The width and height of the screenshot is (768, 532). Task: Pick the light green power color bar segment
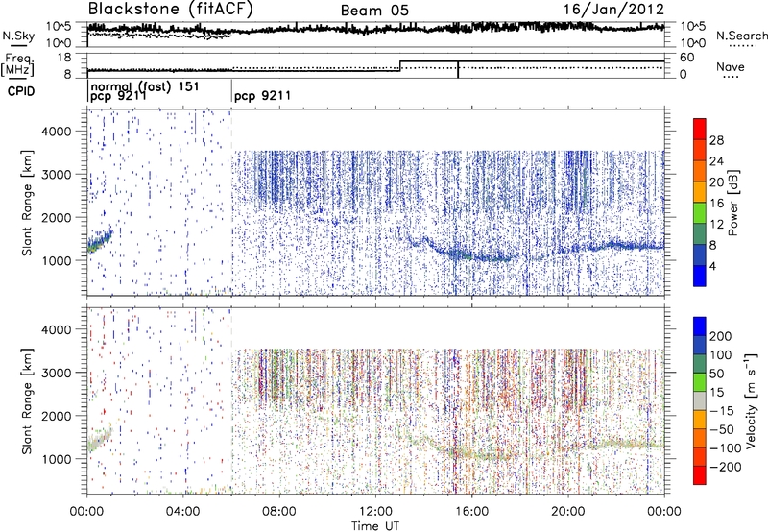[x=700, y=213]
